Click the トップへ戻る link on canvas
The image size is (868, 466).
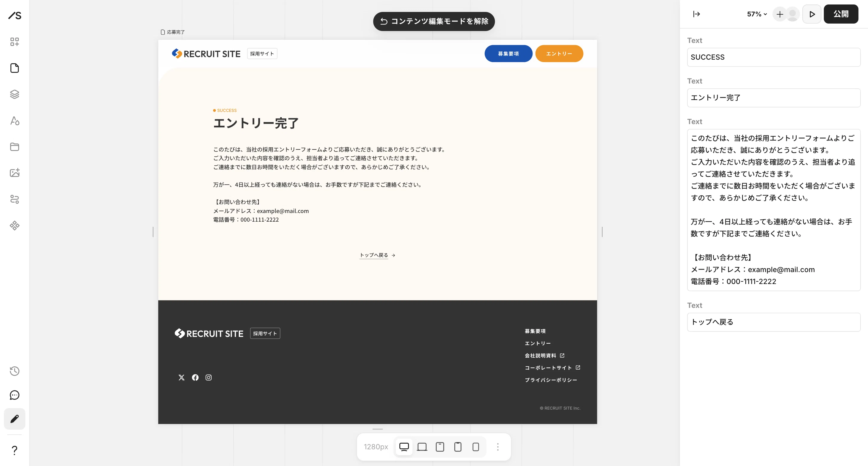[377, 255]
